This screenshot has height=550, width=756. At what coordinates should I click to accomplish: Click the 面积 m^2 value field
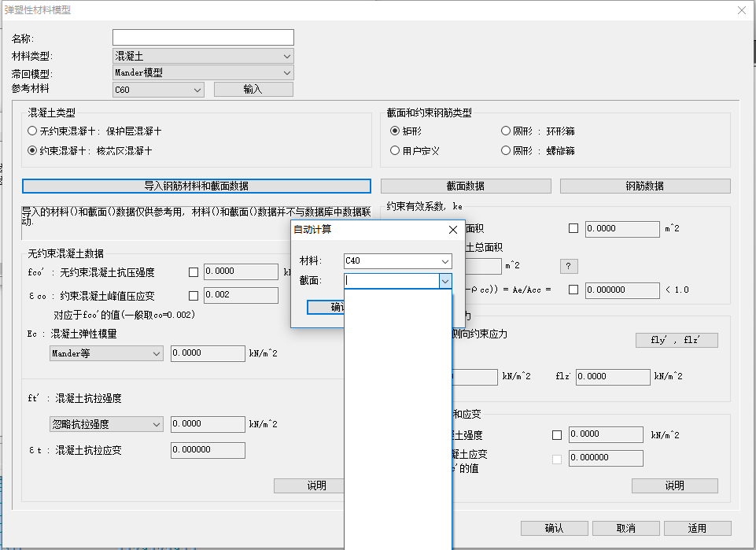click(622, 229)
